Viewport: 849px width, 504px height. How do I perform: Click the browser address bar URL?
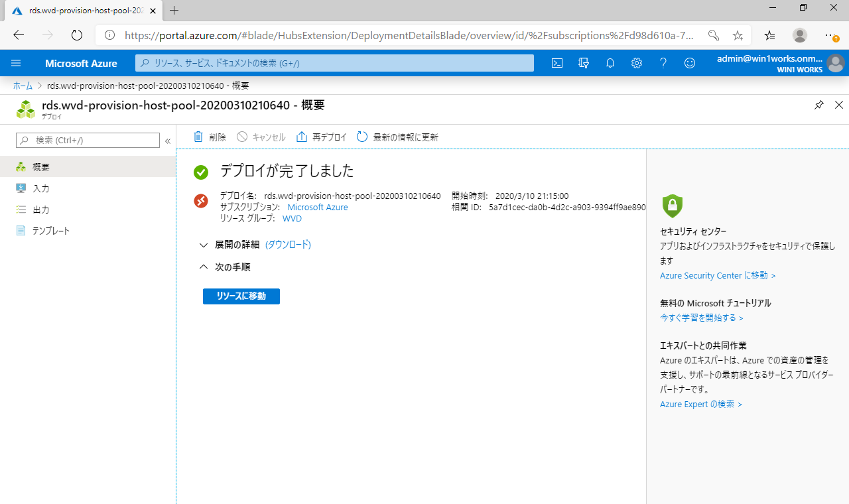coord(409,35)
